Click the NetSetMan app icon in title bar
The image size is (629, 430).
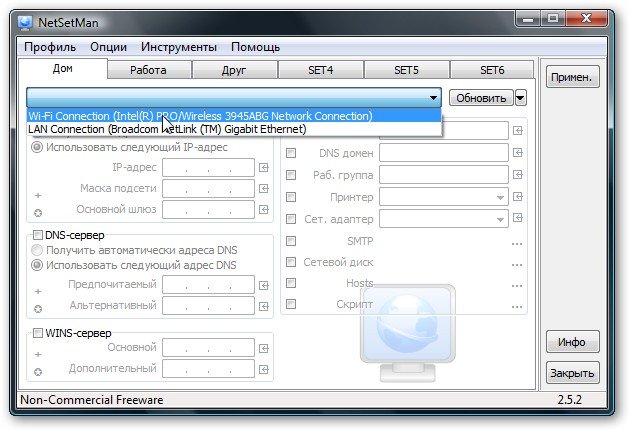(26, 19)
